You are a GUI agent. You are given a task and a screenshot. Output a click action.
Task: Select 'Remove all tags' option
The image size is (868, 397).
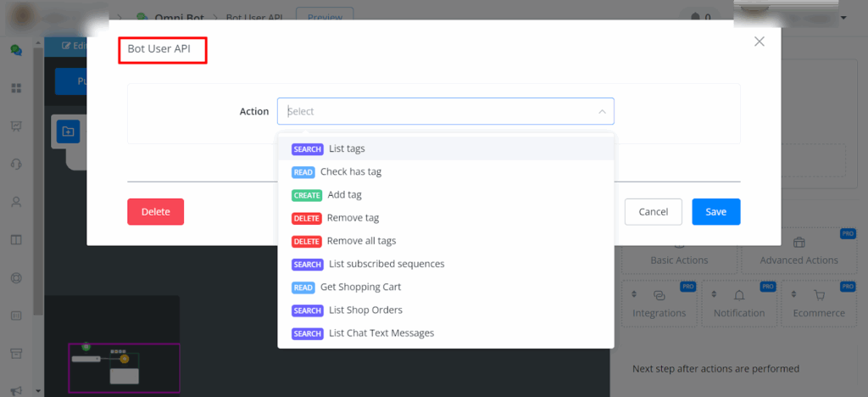coord(361,241)
